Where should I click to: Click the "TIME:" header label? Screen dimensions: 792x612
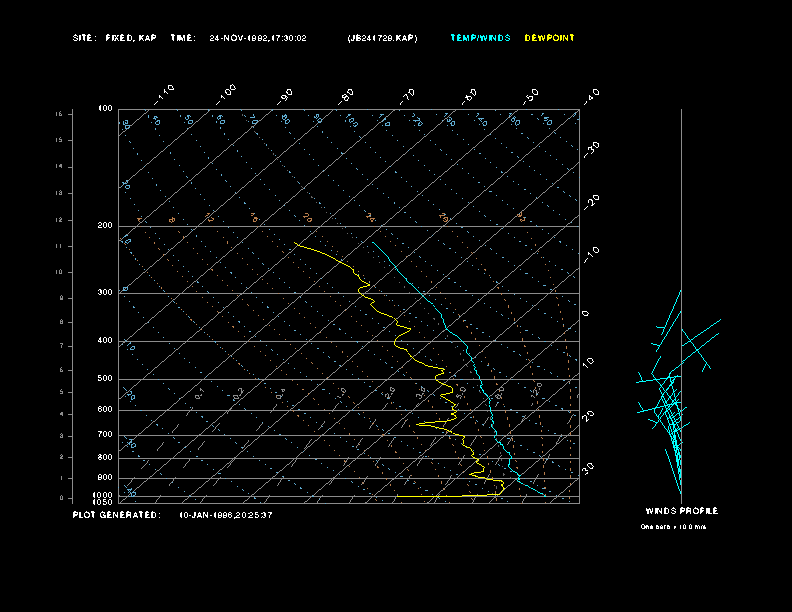[182, 38]
